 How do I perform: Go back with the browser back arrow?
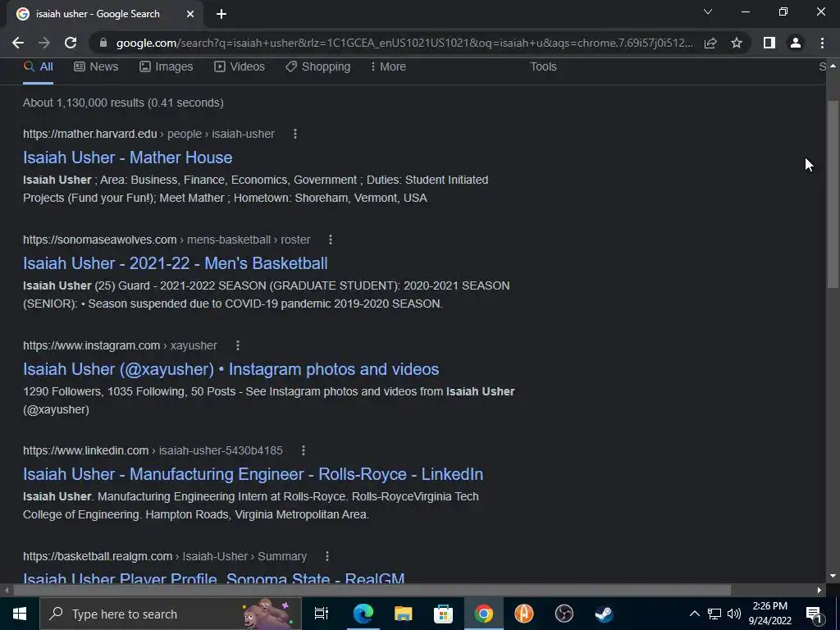coord(18,43)
